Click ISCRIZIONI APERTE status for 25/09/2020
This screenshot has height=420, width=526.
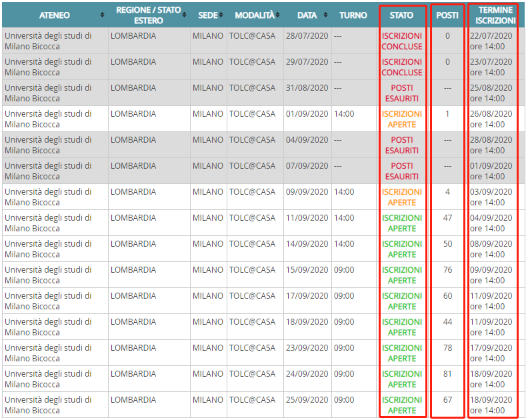coord(402,405)
